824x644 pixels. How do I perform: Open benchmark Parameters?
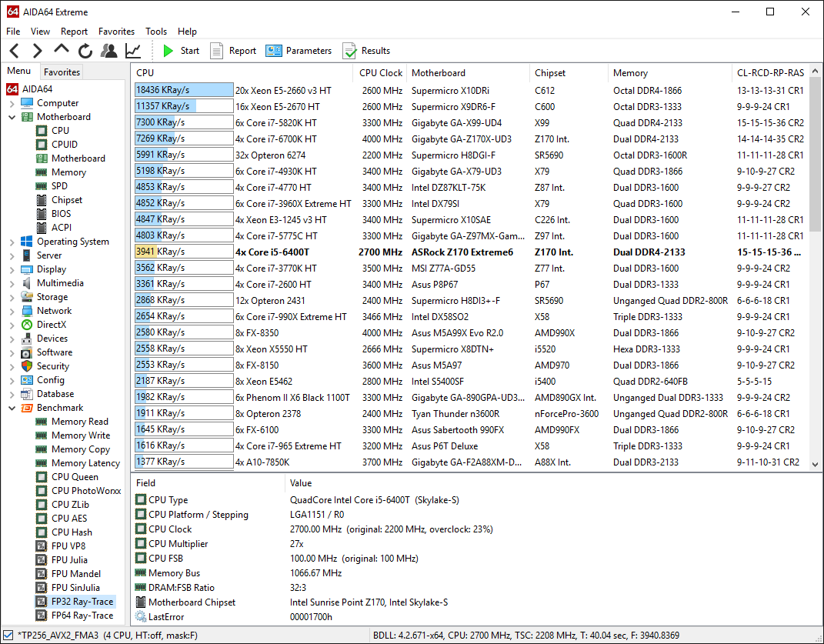click(x=299, y=51)
